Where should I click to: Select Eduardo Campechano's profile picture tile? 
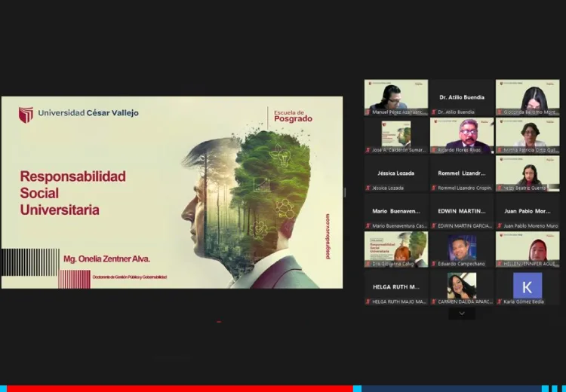[462, 250]
